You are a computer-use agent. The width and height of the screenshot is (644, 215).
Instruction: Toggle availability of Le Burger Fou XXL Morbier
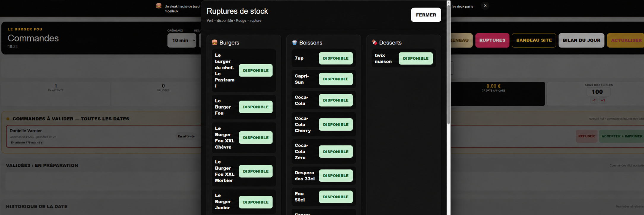pos(256,171)
